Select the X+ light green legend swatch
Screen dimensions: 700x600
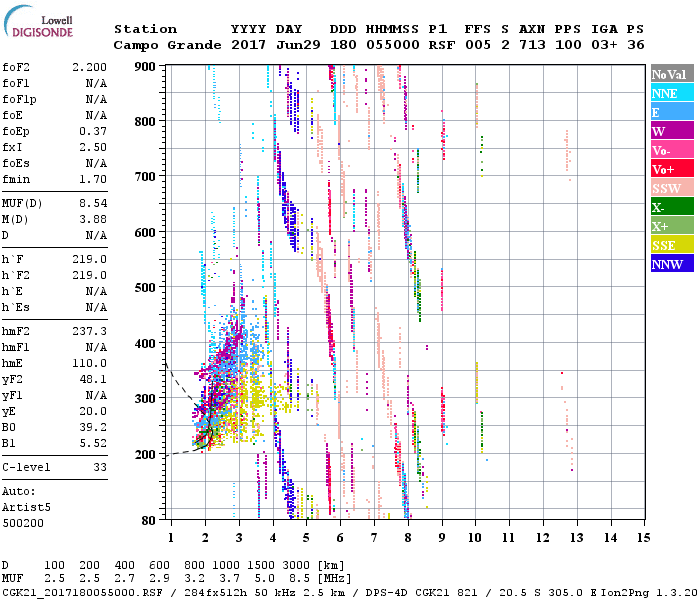click(672, 225)
